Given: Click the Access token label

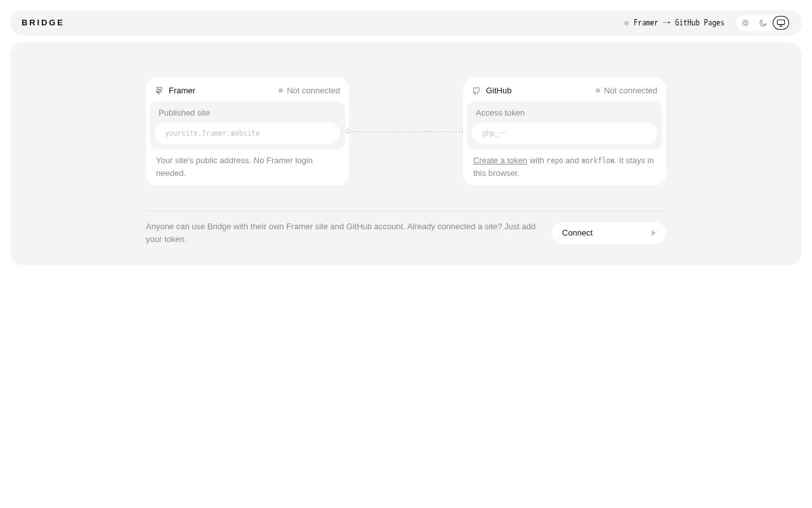Looking at the screenshot, I should [x=500, y=113].
